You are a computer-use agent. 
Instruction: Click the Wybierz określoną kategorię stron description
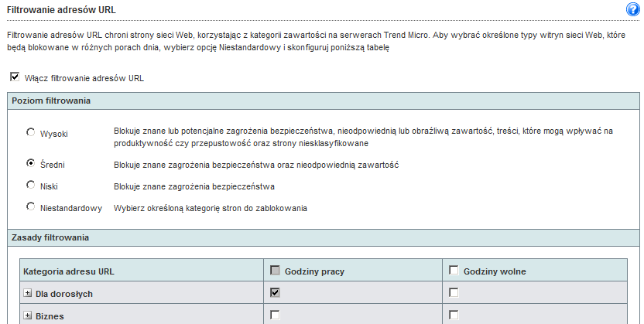click(x=211, y=208)
